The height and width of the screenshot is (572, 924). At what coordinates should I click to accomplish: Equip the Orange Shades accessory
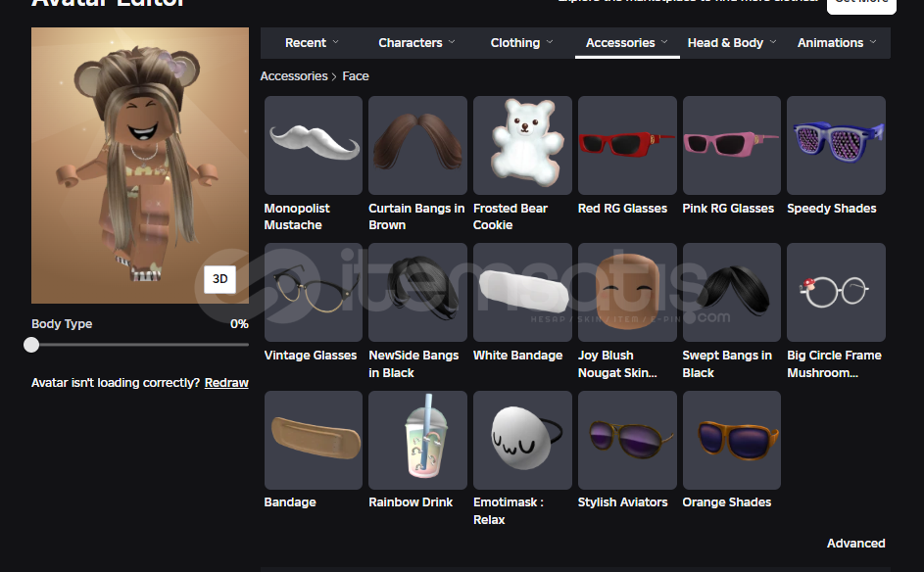(732, 440)
